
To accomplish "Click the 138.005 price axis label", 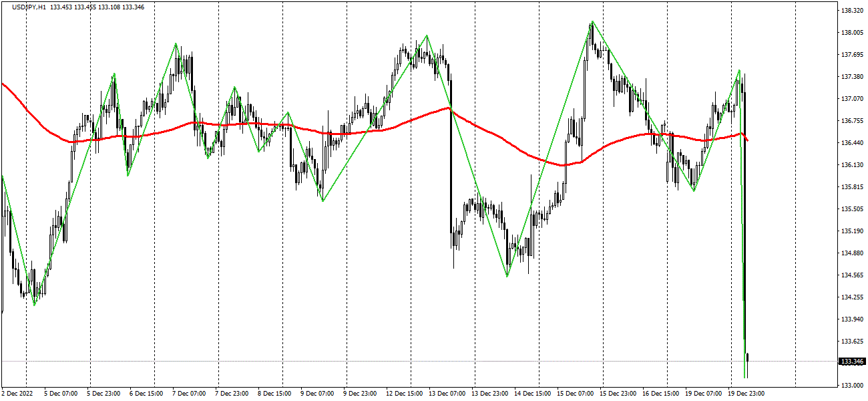I will pyautogui.click(x=851, y=33).
